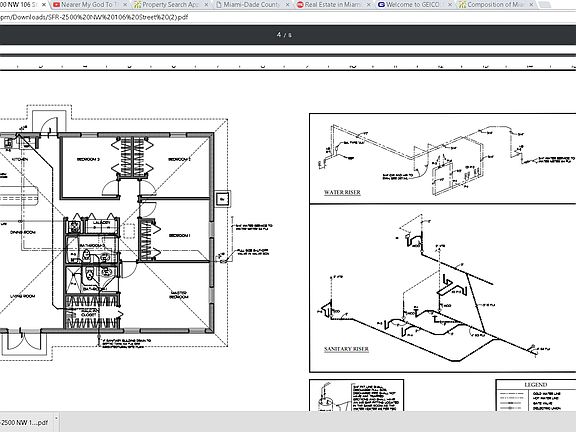Click the DINING ROOM label
Viewport: 576px width, 432px height.
(x=23, y=233)
